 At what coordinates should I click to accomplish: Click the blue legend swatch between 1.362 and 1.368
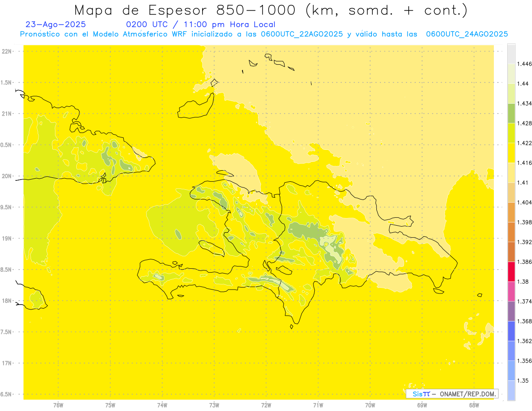point(511,331)
